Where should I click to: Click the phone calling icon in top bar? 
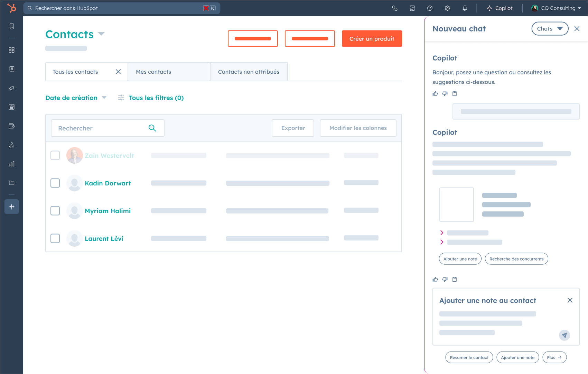coord(395,8)
